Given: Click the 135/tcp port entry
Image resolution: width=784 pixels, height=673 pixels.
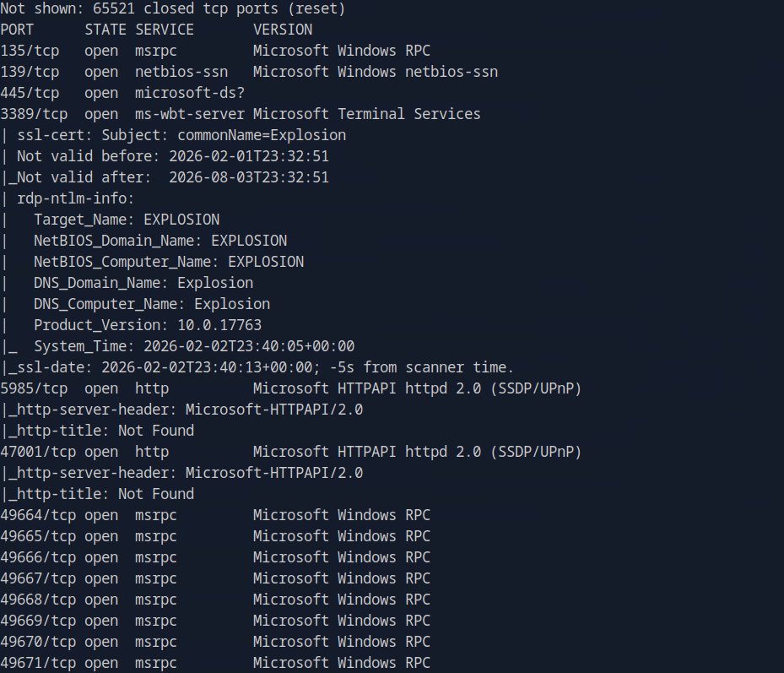Looking at the screenshot, I should point(30,51).
